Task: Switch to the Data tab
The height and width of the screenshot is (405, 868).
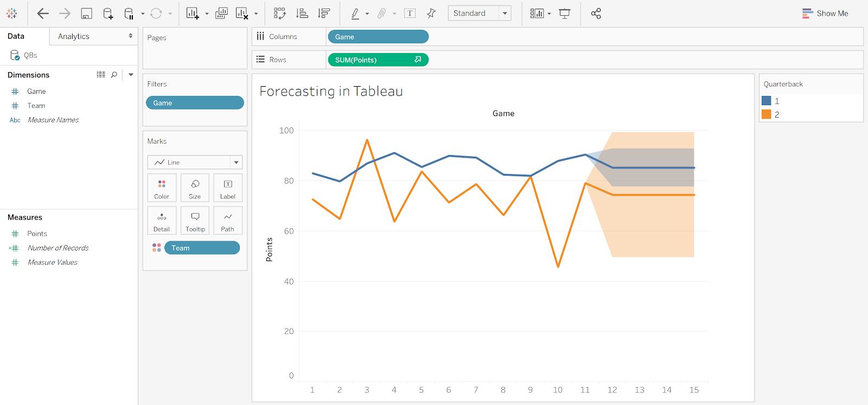Action: (16, 36)
